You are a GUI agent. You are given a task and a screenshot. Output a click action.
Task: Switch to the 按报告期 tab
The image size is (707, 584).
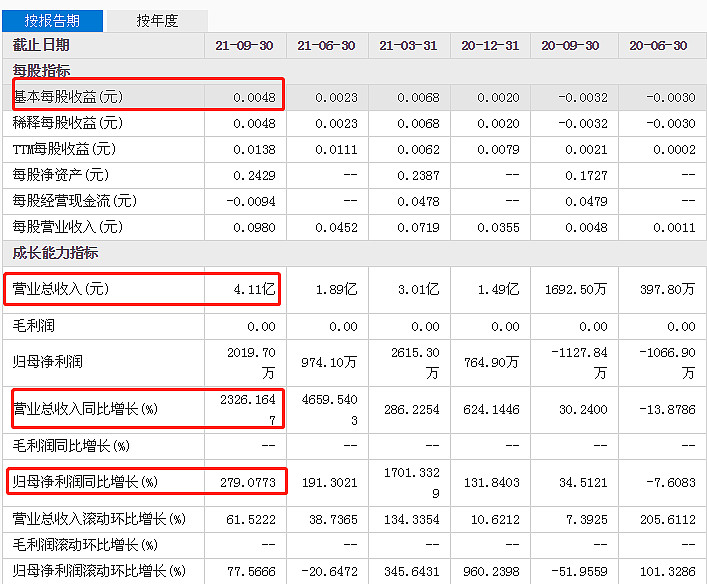(52, 21)
